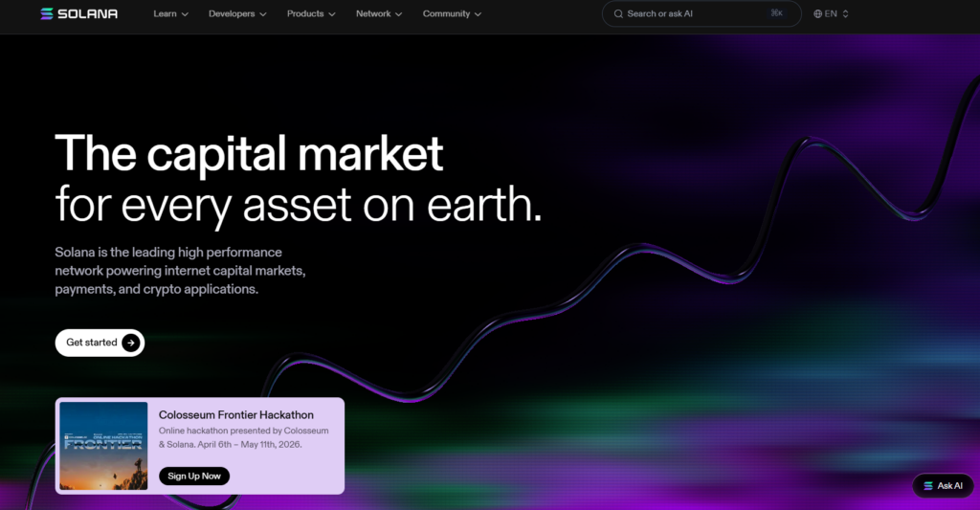Open the Ask AI chat button
Screen dimensions: 980x510
click(943, 486)
